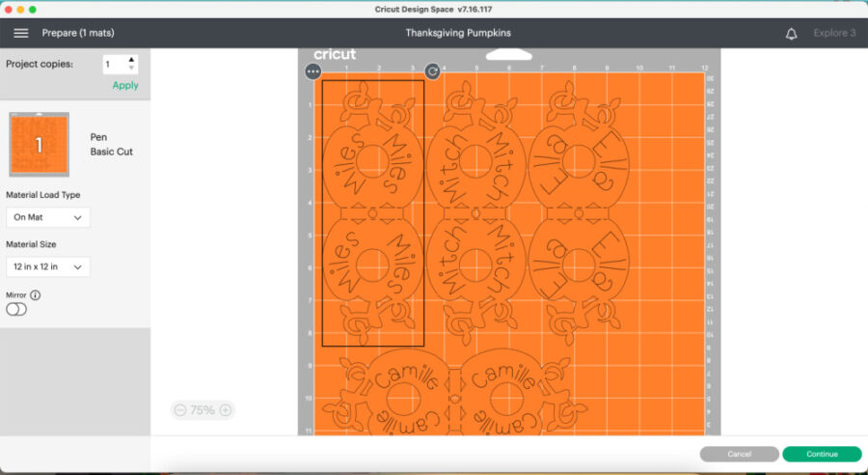Click the cricut logo on the mat
The height and width of the screenshot is (475, 868).
[335, 54]
